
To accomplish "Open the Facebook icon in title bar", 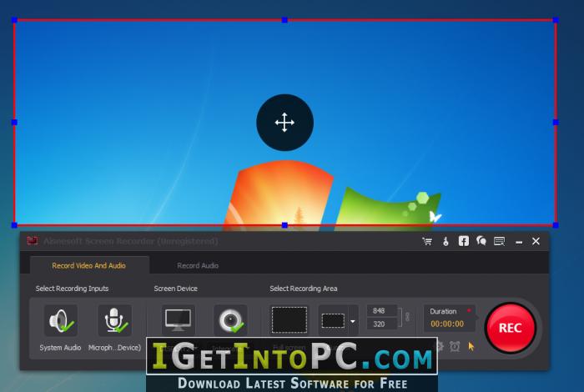I will [x=463, y=241].
